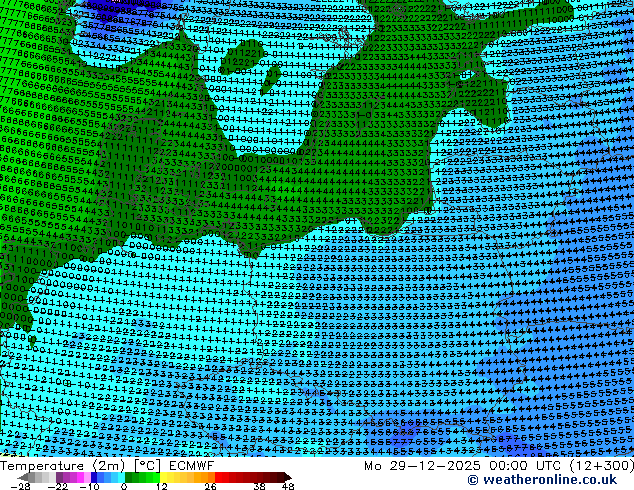Select the bright red legend swatch at 26
634x490 pixels.
[218, 477]
